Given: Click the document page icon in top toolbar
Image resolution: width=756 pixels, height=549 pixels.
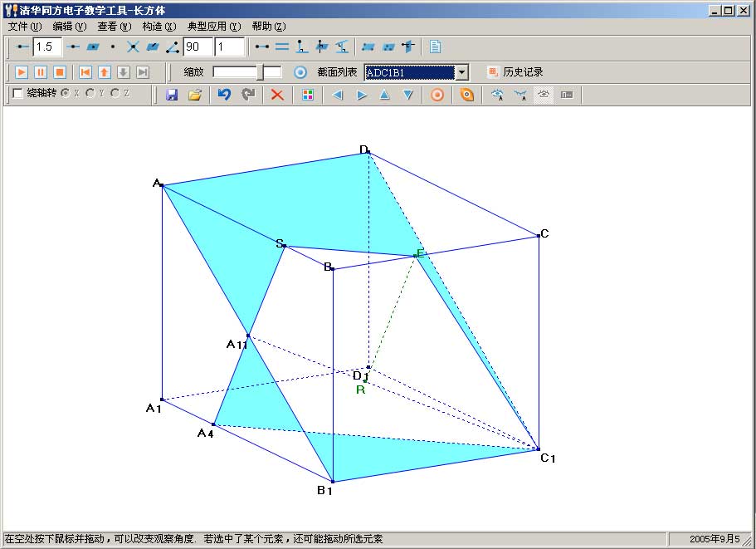Looking at the screenshot, I should [x=435, y=47].
